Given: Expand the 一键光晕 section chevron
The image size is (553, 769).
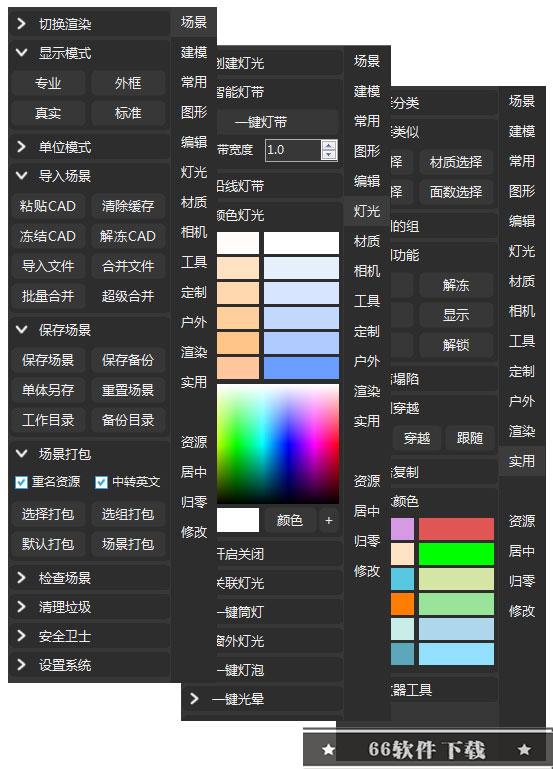Looking at the screenshot, I should point(194,698).
